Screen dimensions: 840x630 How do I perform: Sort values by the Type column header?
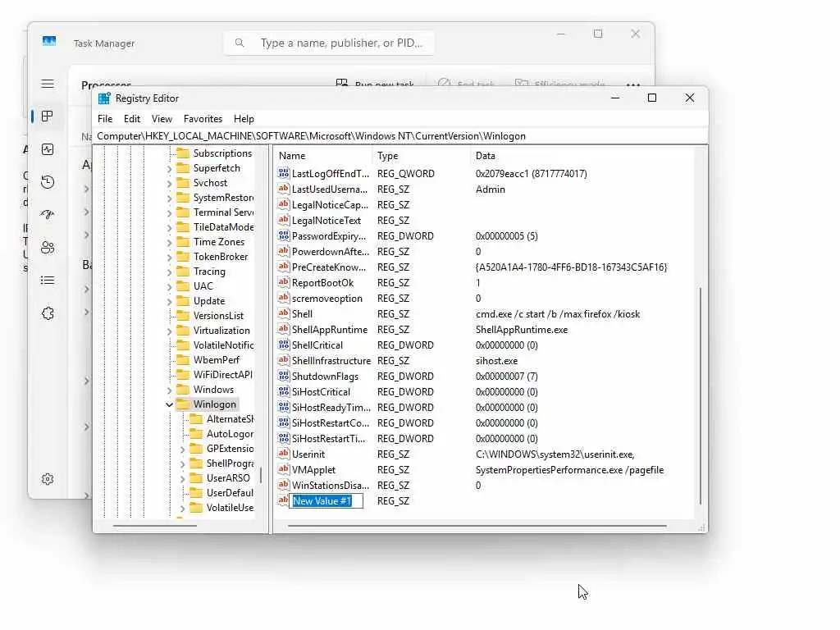[421, 155]
